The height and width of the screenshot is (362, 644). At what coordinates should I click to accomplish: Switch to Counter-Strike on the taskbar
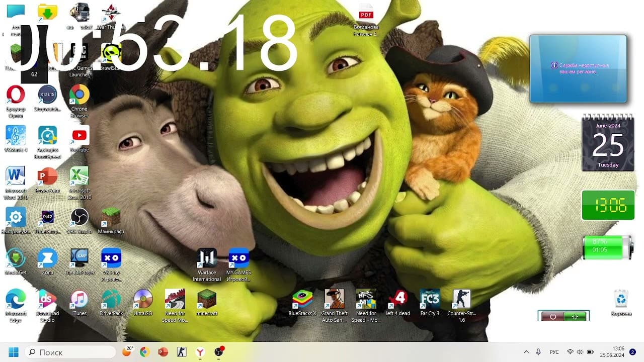pos(182,352)
